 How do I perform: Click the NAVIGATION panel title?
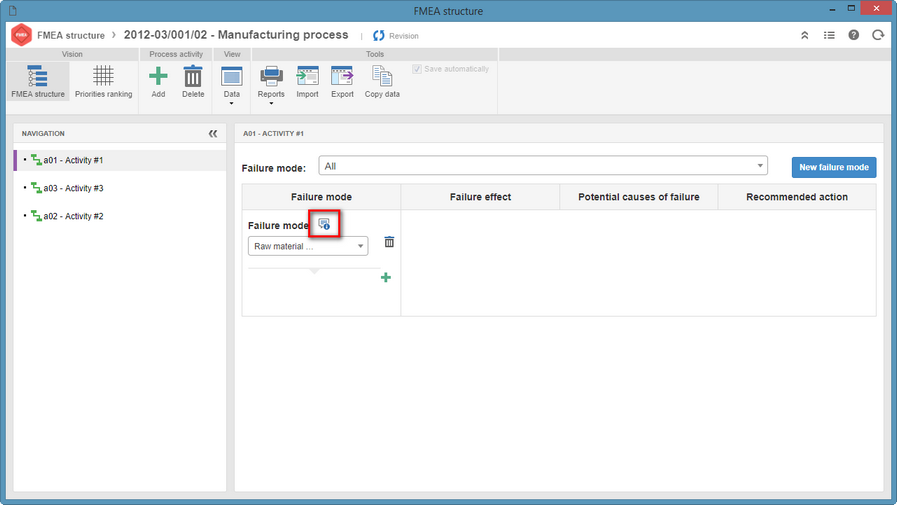(x=43, y=133)
